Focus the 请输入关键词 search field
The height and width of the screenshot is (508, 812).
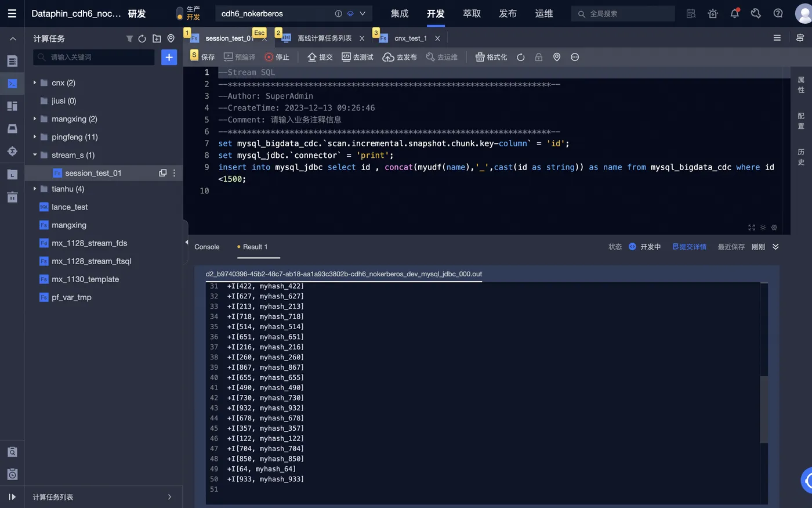click(94, 57)
